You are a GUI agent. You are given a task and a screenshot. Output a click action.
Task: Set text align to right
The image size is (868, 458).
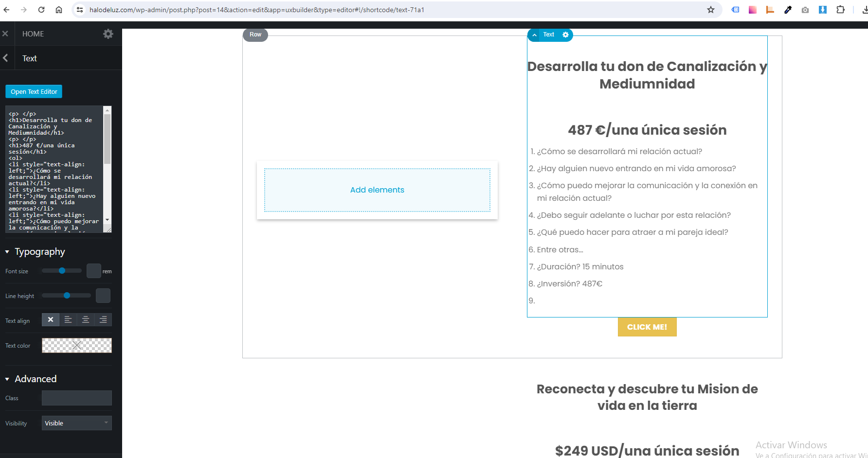(x=103, y=319)
